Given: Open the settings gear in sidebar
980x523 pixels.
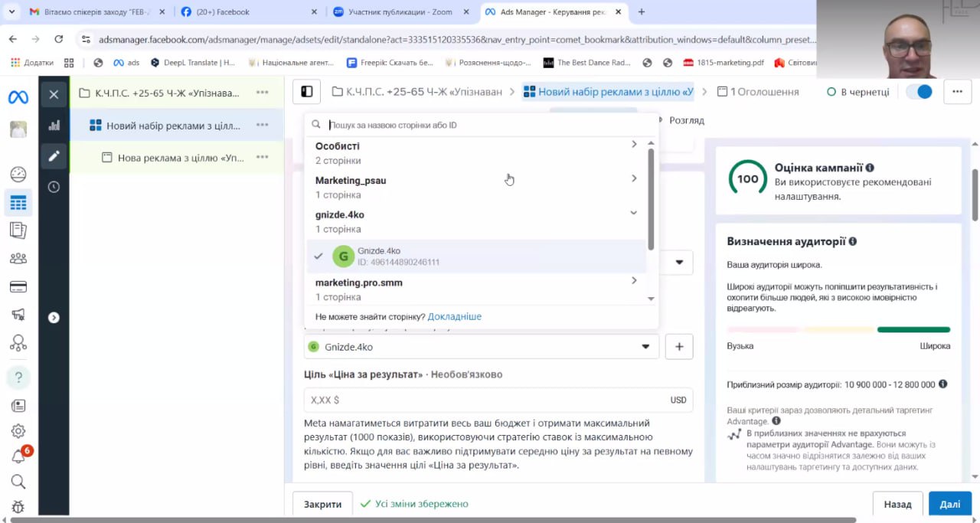Looking at the screenshot, I should click(18, 431).
